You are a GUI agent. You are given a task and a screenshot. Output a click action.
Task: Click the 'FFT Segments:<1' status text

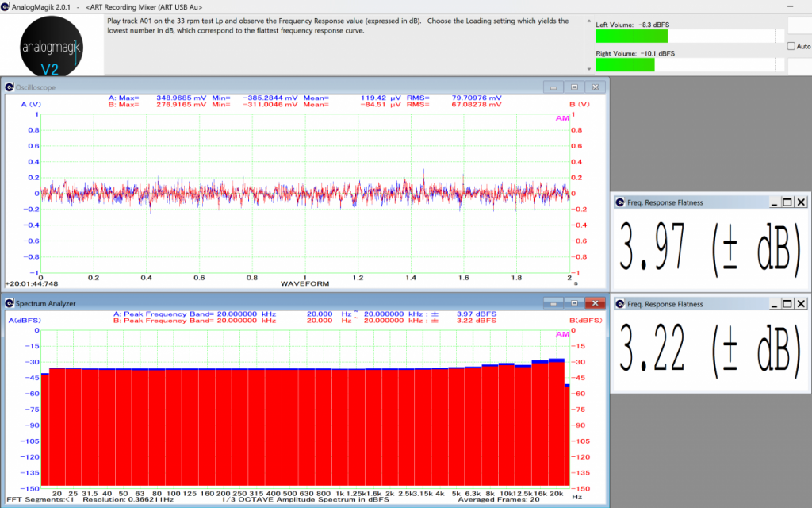pos(40,500)
